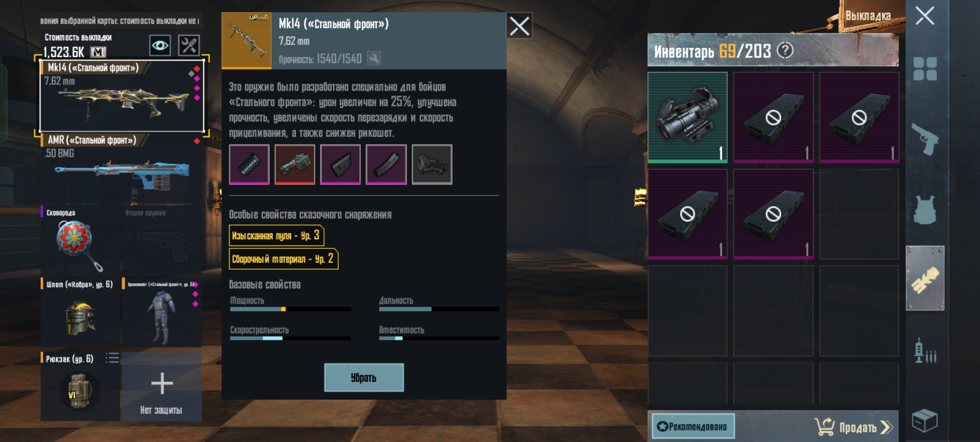
Task: Select the muzzle attachment slot icon
Action: 249,165
